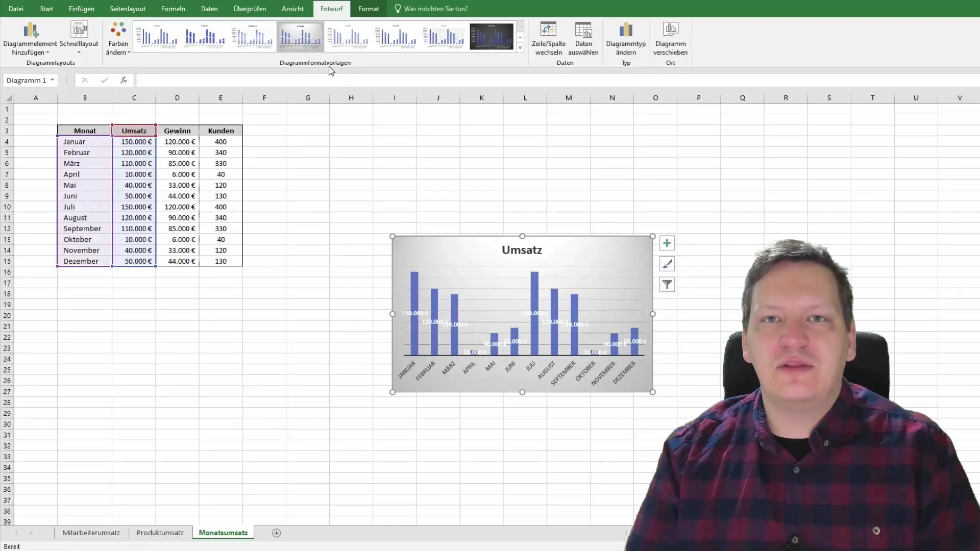The height and width of the screenshot is (551, 980).
Task: Open the Produktumsatz sheet tab
Action: (x=160, y=533)
